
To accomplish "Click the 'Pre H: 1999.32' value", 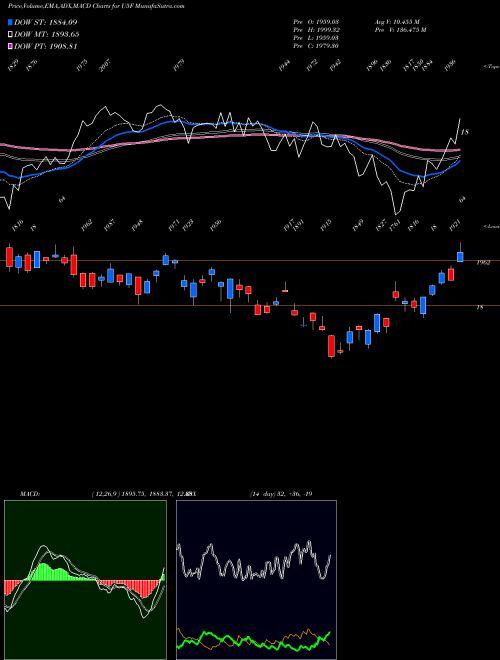I will (x=316, y=30).
